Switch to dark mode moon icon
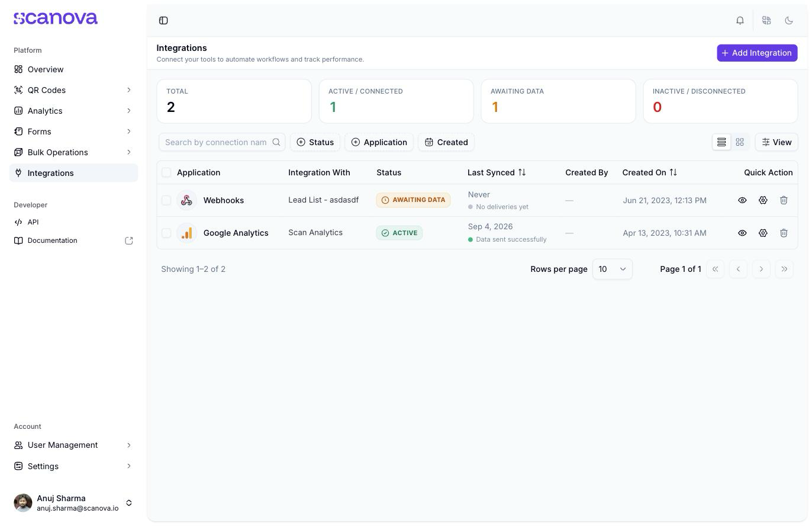Viewport: 812px width, 526px height. pyautogui.click(x=789, y=21)
